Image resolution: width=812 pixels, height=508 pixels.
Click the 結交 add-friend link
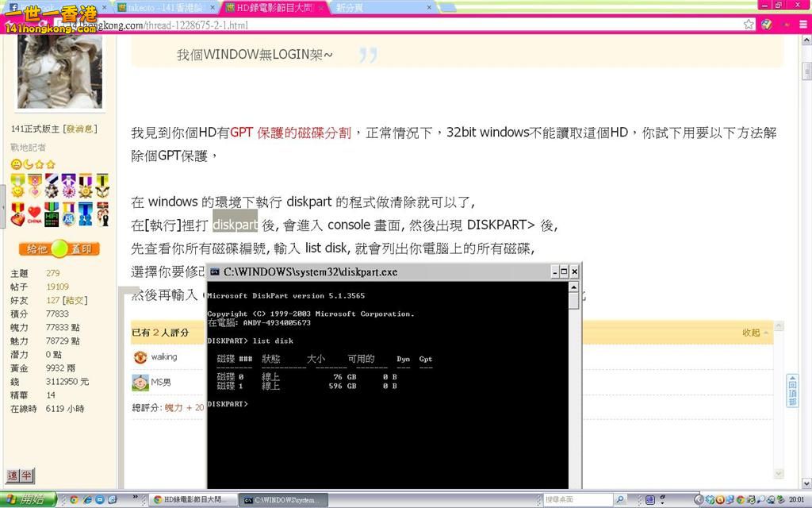point(75,300)
